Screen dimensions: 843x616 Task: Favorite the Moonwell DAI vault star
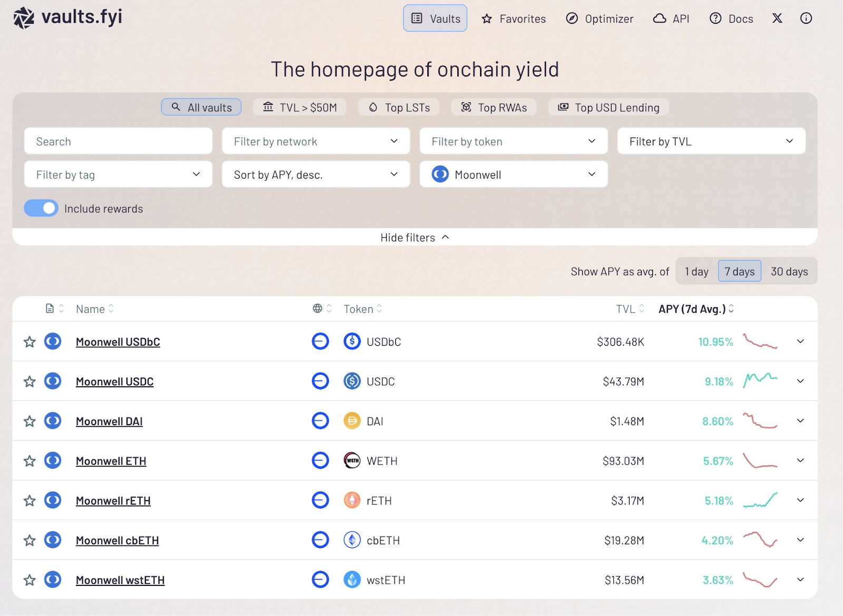[30, 422]
